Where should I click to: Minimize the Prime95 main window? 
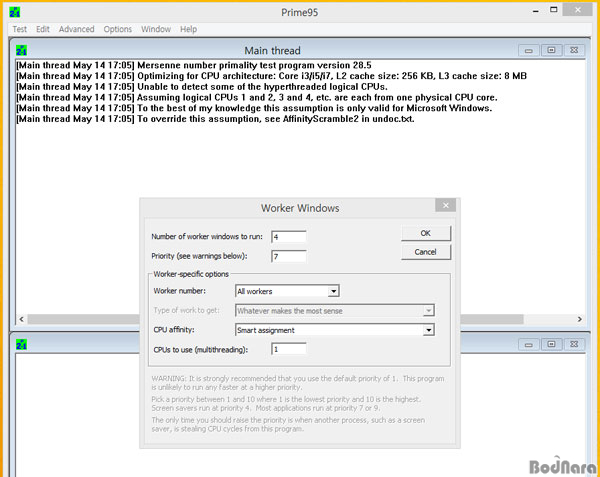point(536,11)
